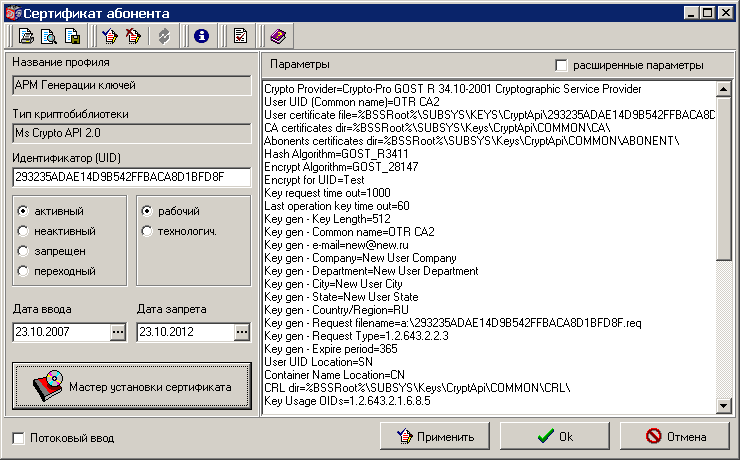Viewport: 740px width, 460px height.
Task: Click the 'Название профиля' field
Action: pos(132,85)
